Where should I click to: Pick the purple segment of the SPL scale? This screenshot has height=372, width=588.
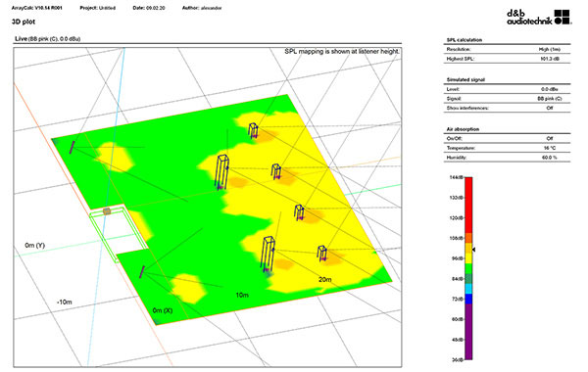468,332
